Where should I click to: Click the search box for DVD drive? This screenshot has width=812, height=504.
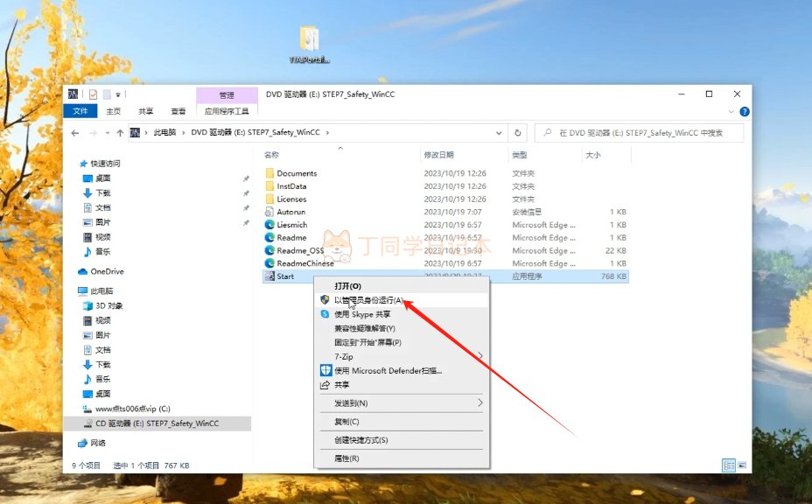pos(640,133)
